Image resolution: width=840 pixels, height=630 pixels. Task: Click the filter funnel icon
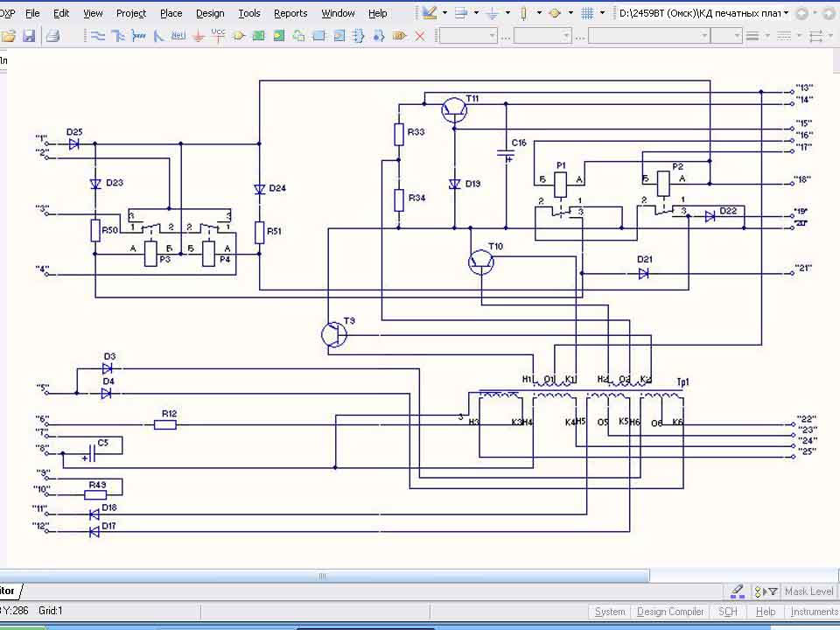point(773,591)
